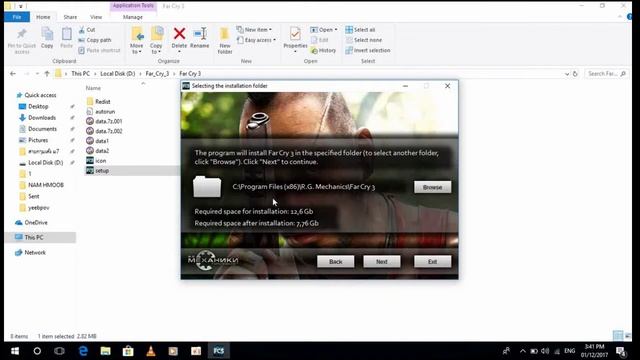
Task: Click Browse to choose install folder
Action: click(x=432, y=187)
